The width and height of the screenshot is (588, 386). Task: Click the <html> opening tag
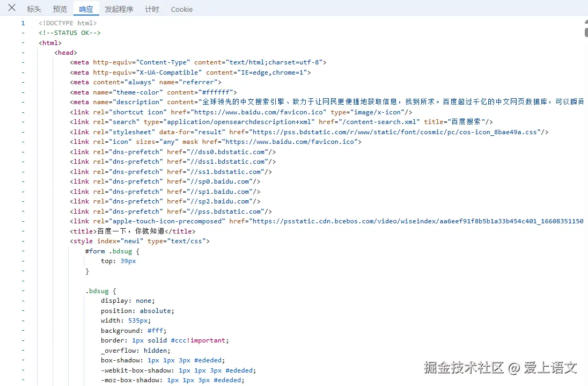tap(50, 43)
